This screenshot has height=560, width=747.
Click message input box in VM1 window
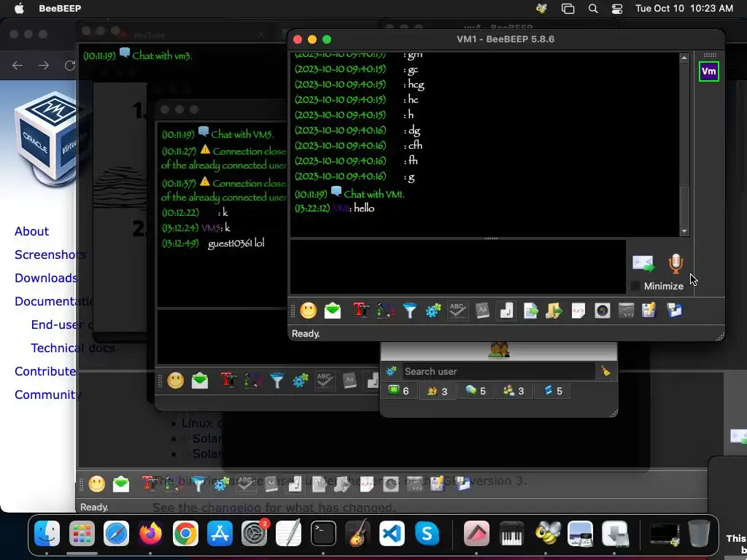(457, 267)
